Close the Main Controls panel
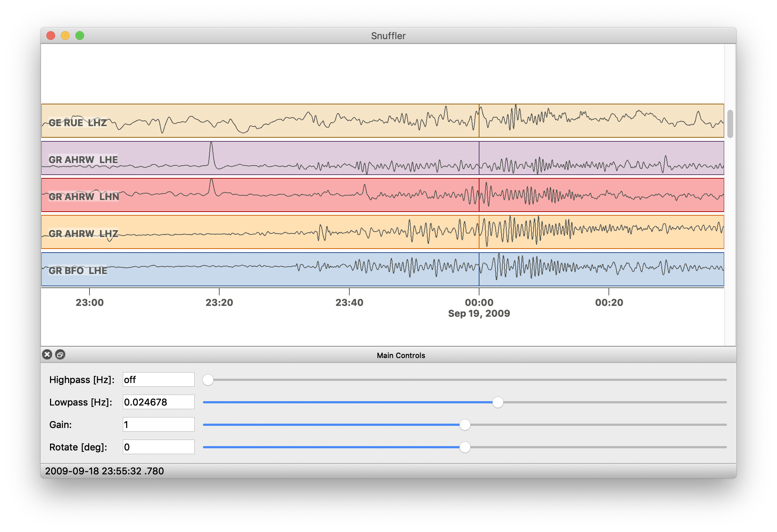 click(x=47, y=354)
